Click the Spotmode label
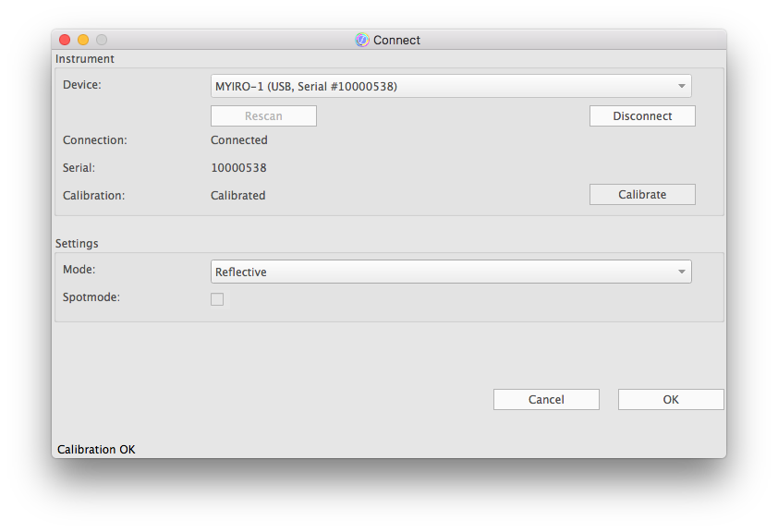The width and height of the screenshot is (778, 532). [x=91, y=297]
